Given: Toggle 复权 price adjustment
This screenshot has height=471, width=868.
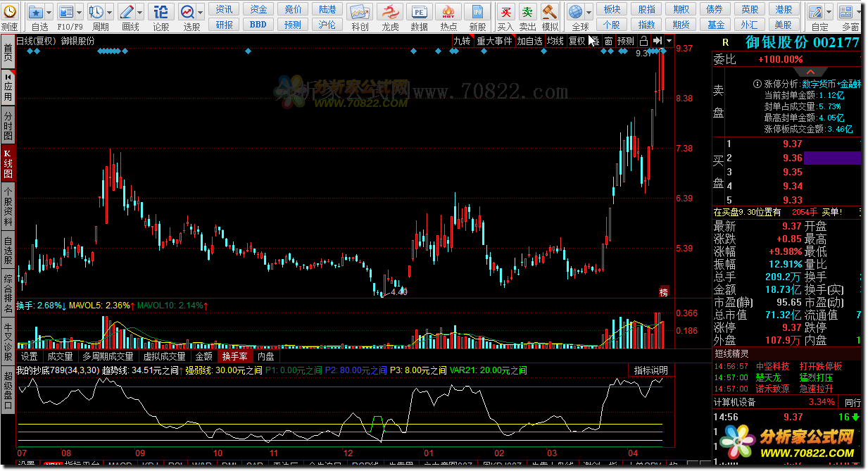Looking at the screenshot, I should pyautogui.click(x=577, y=41).
